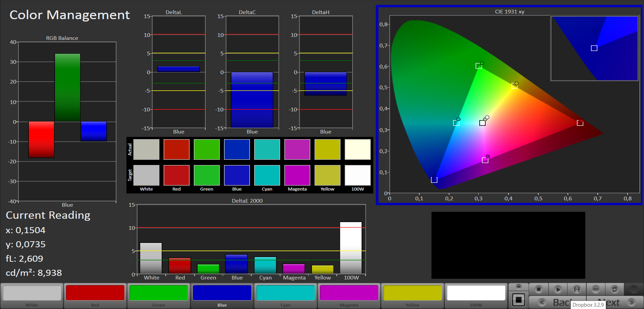Click the Actual Cyan swatch
This screenshot has width=644, height=309.
click(x=267, y=149)
